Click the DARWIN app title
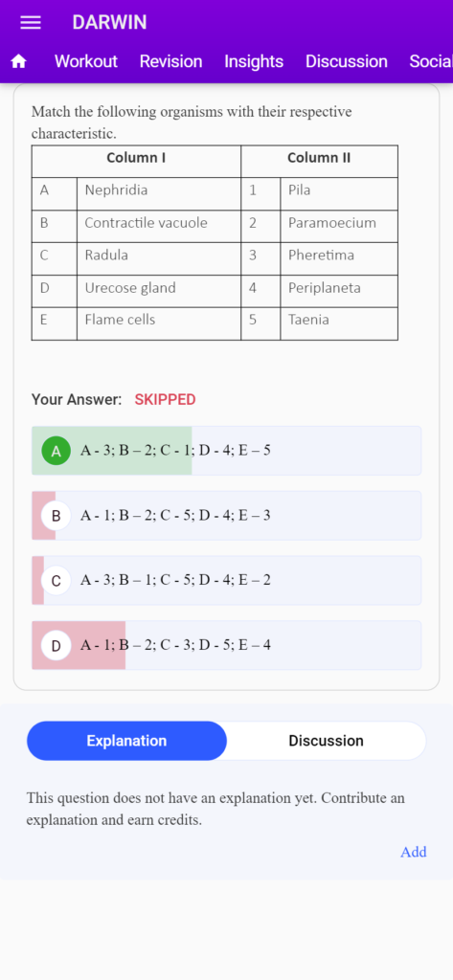The width and height of the screenshot is (453, 980). (109, 23)
